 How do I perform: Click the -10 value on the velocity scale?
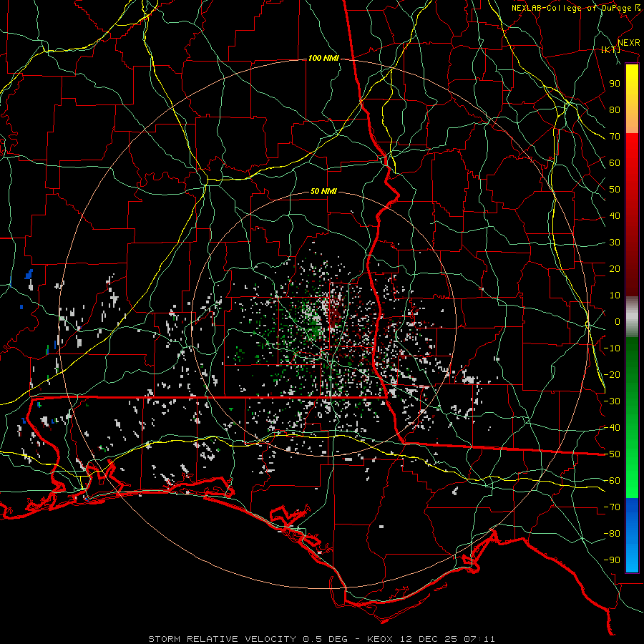click(x=612, y=348)
